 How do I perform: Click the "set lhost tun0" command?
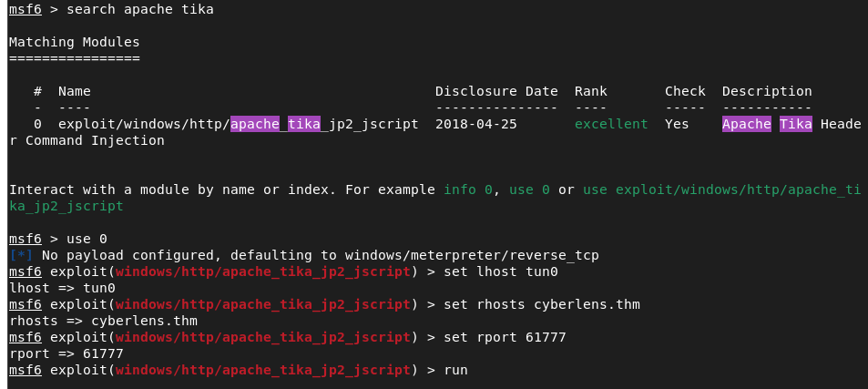[x=500, y=271]
